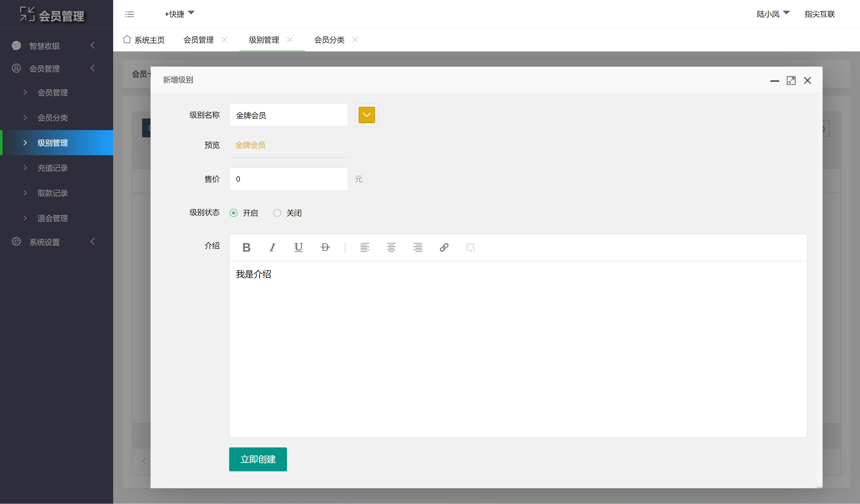Expand the 系统设置 sidebar group
The image size is (860, 504).
(x=92, y=242)
